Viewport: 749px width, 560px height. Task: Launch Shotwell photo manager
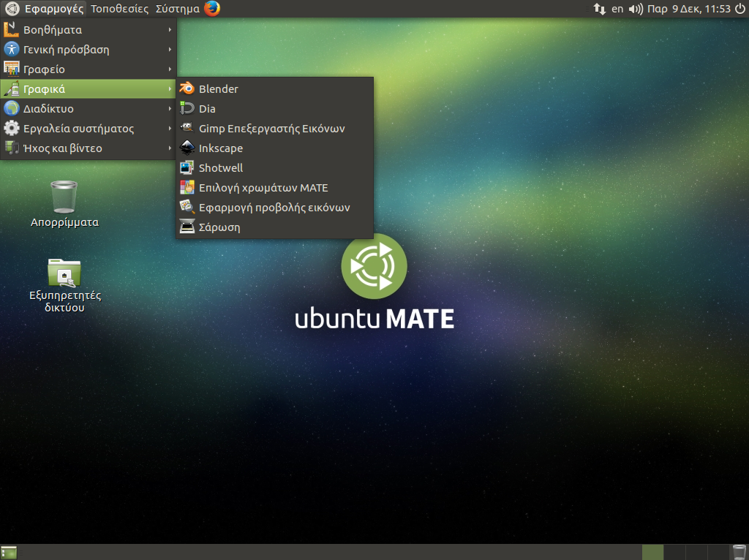[220, 168]
